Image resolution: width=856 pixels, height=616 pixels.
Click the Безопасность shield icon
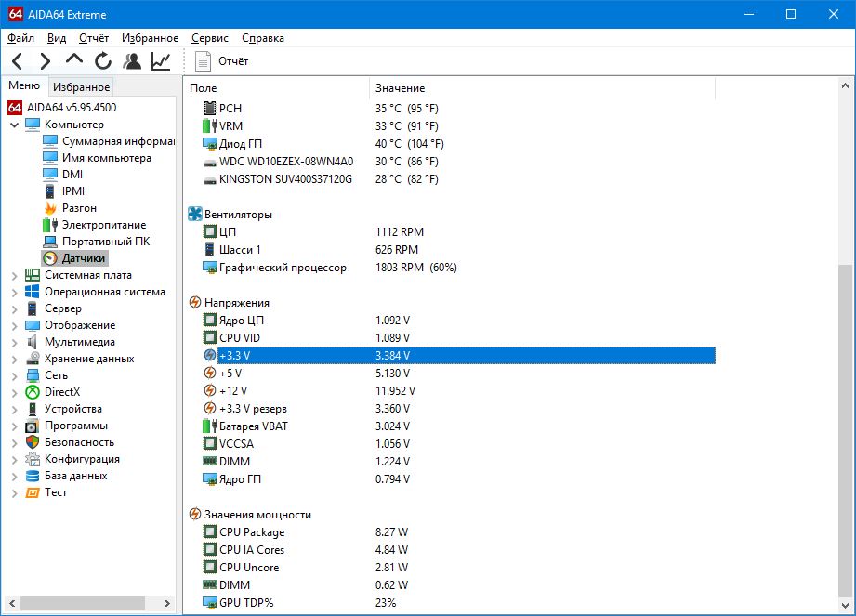(x=33, y=442)
